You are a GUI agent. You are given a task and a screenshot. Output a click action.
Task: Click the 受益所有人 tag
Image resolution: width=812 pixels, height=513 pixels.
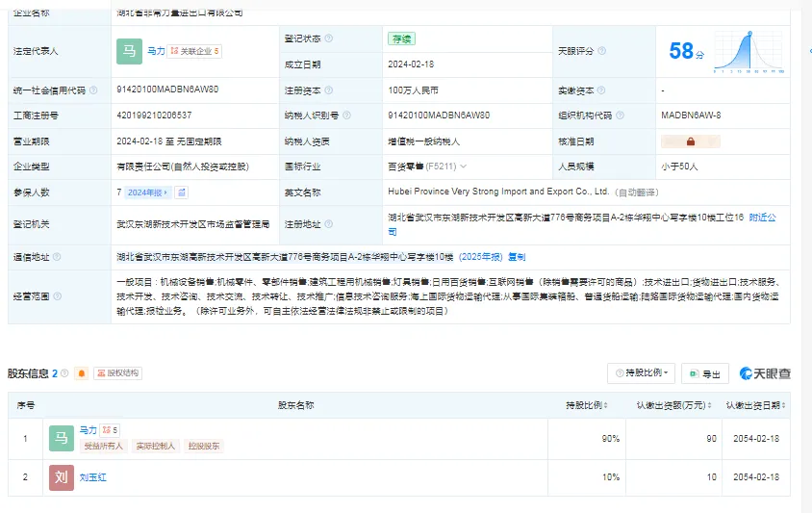(x=104, y=447)
